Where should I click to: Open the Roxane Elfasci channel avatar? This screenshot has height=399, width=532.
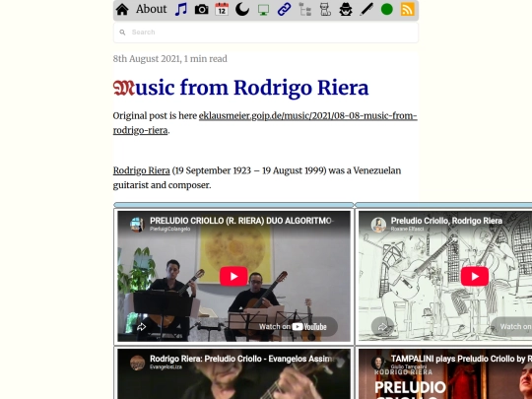point(378,225)
